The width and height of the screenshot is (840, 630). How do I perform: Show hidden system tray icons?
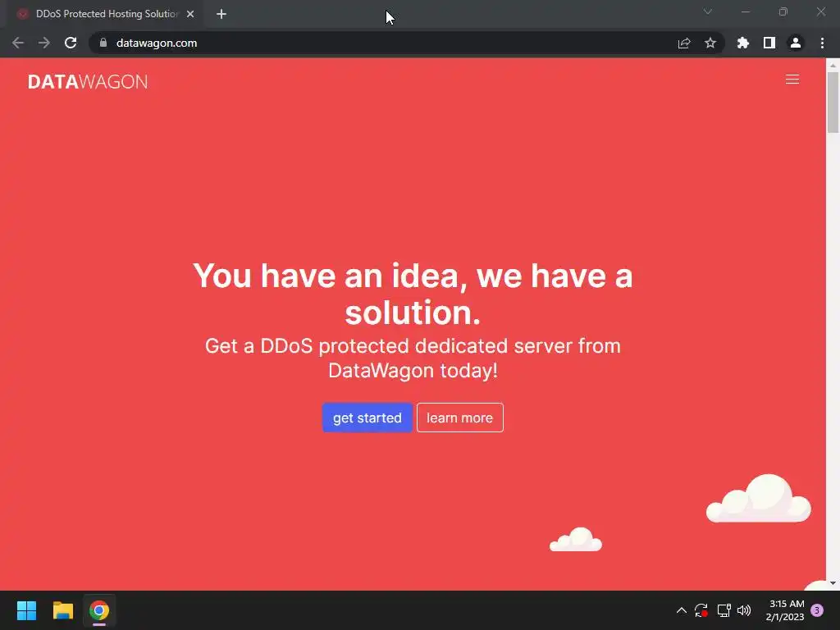[x=682, y=610]
